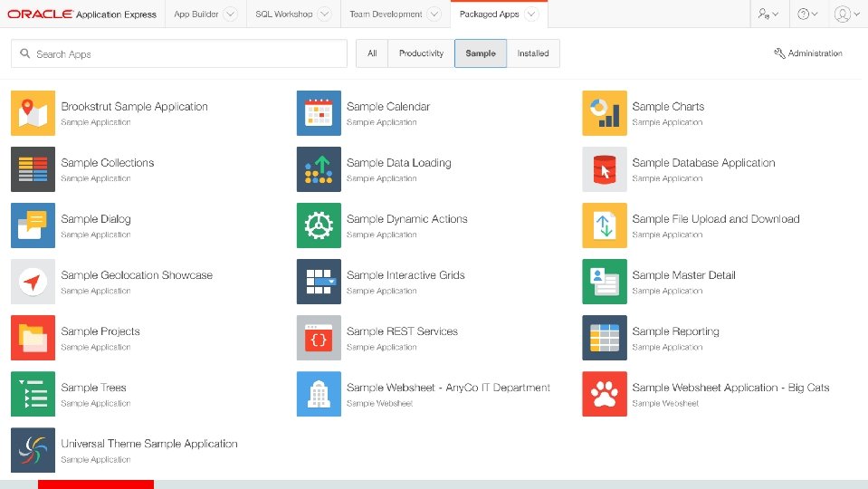This screenshot has height=489, width=868.
Task: Show All packaged apps filter
Action: click(372, 53)
